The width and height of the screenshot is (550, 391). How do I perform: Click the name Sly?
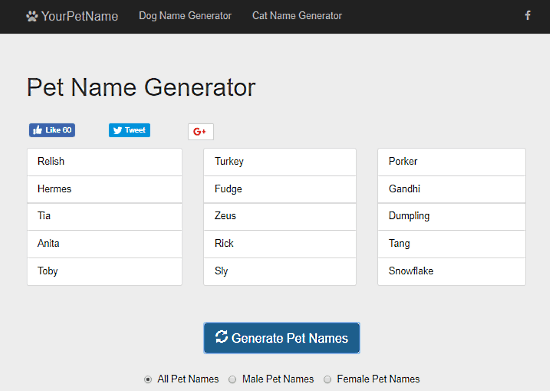[280, 271]
